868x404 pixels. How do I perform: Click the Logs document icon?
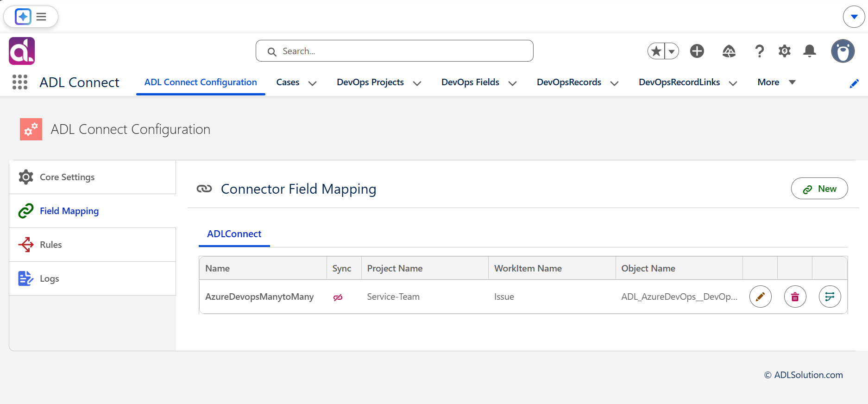[26, 278]
